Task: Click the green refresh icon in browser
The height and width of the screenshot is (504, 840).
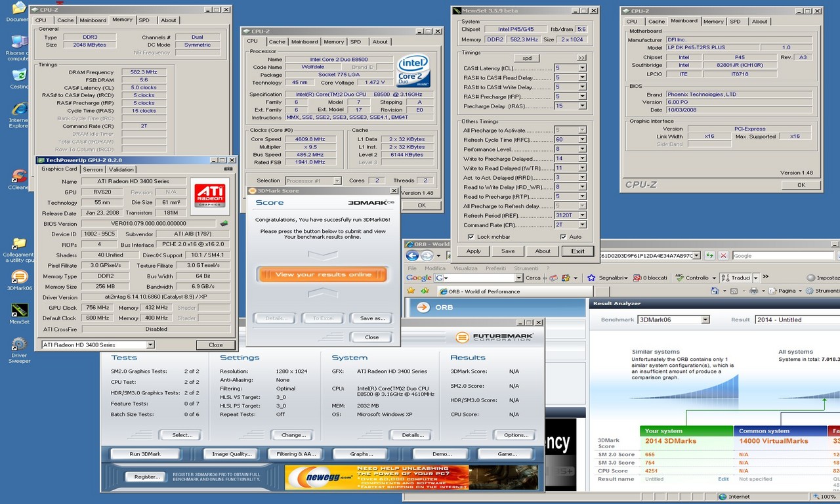Action: click(x=711, y=255)
